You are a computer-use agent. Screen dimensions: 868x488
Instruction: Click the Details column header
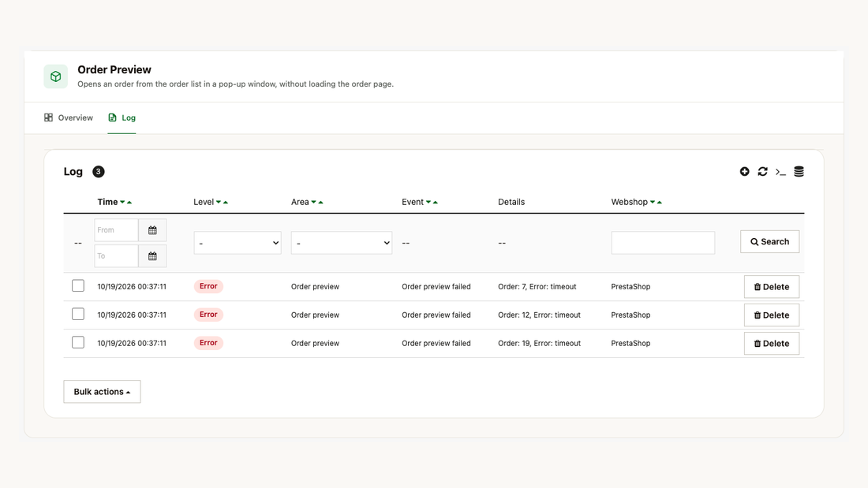tap(511, 202)
